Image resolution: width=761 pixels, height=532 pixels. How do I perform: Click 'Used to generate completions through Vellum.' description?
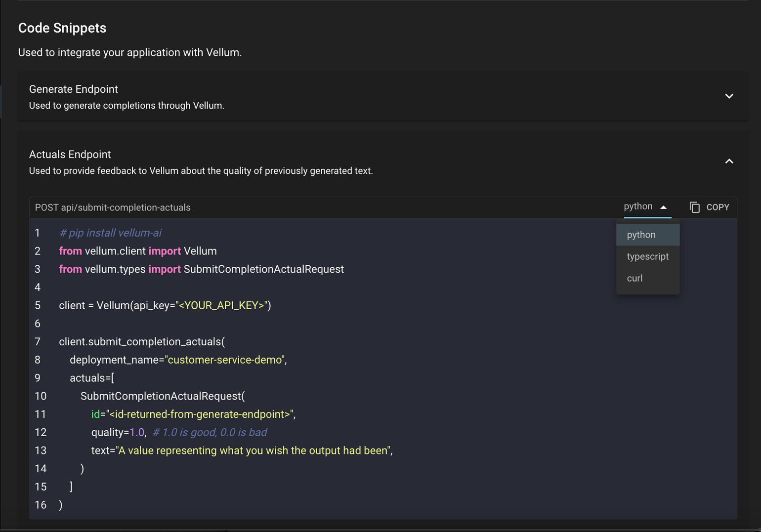[x=127, y=105]
